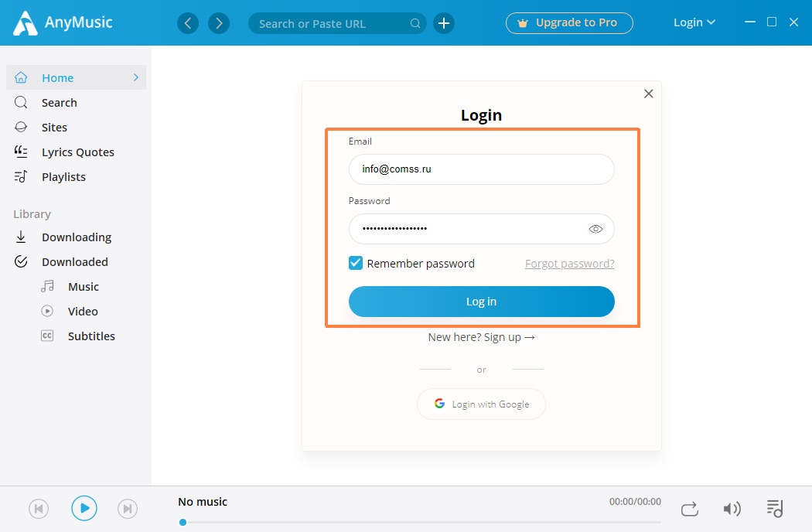The width and height of the screenshot is (812, 532).
Task: Click the Email input field
Action: [482, 169]
